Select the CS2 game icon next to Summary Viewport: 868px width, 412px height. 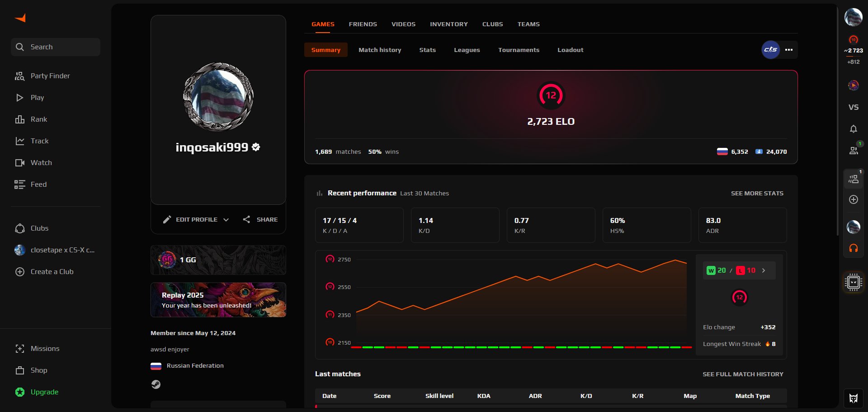[770, 50]
